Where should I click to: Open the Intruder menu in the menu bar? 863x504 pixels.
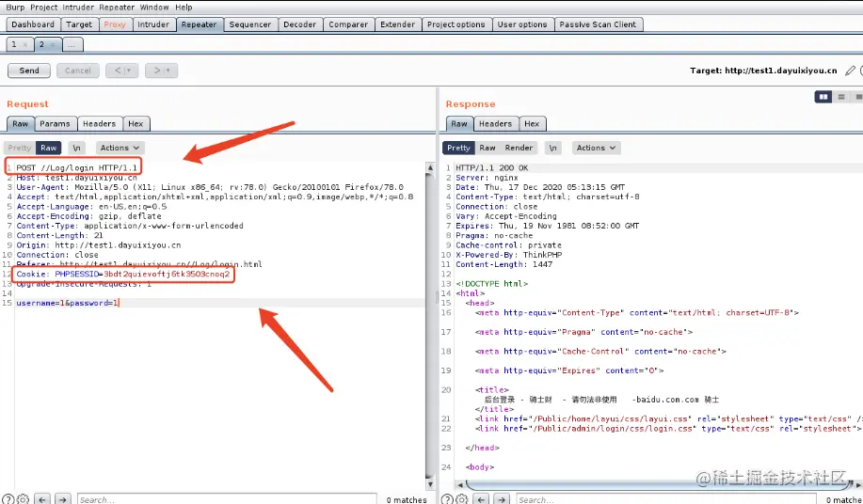[78, 8]
